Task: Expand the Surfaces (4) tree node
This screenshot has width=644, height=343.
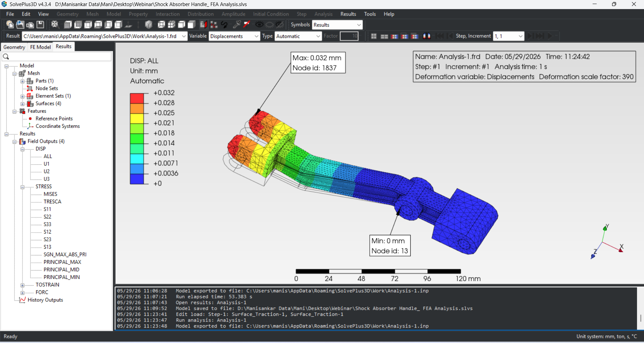Action: pyautogui.click(x=22, y=104)
